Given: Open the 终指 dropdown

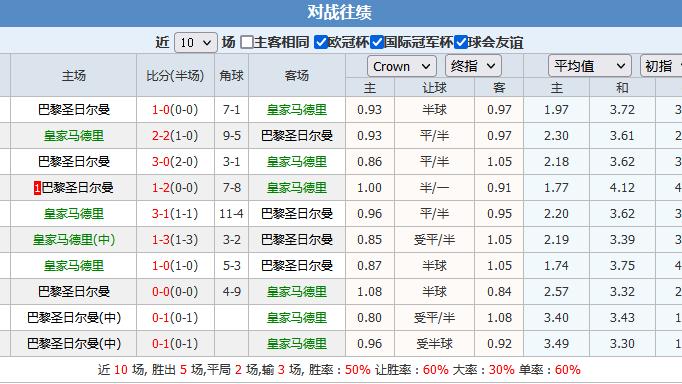Looking at the screenshot, I should tap(473, 66).
